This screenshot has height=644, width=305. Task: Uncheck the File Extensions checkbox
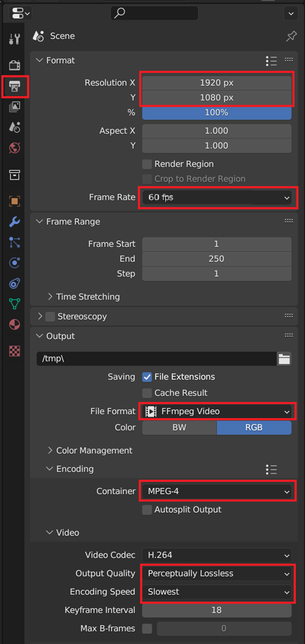(147, 376)
